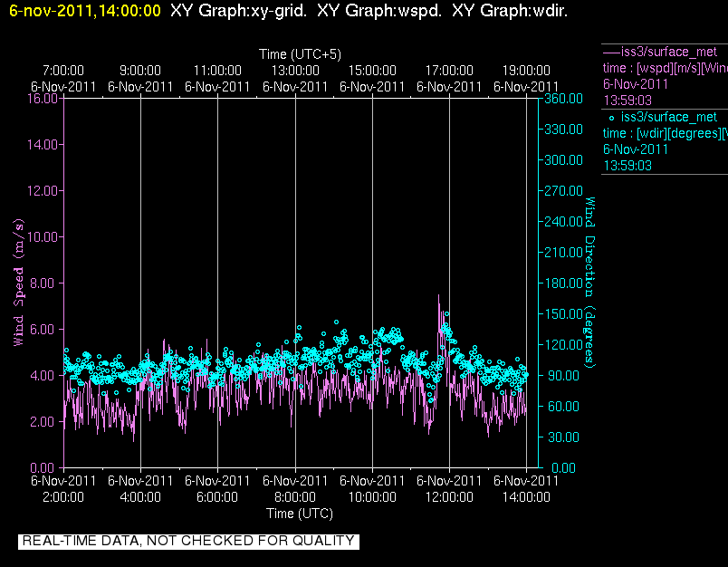728x567 pixels.
Task: Click the bottom axis label 4:00:00
Action: point(140,497)
